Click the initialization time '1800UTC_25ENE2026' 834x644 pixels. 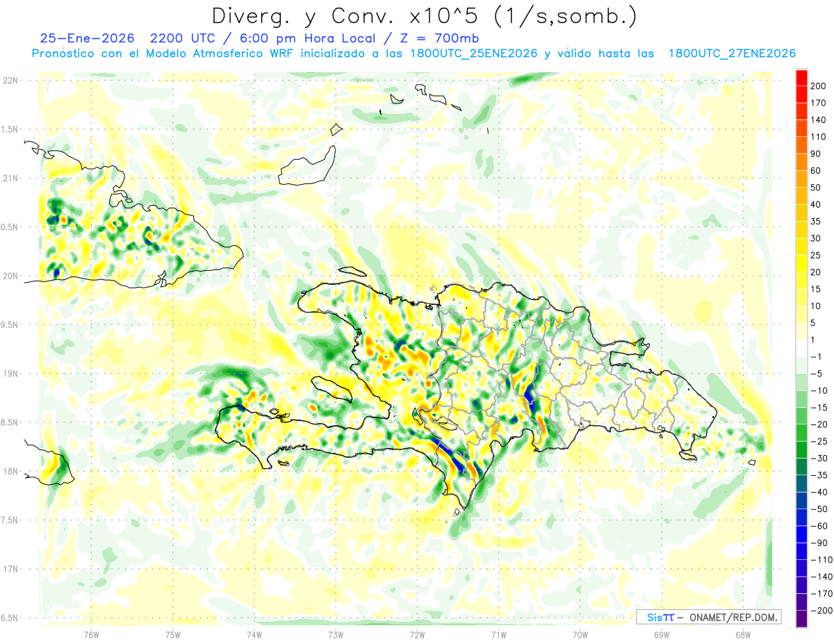473,53
